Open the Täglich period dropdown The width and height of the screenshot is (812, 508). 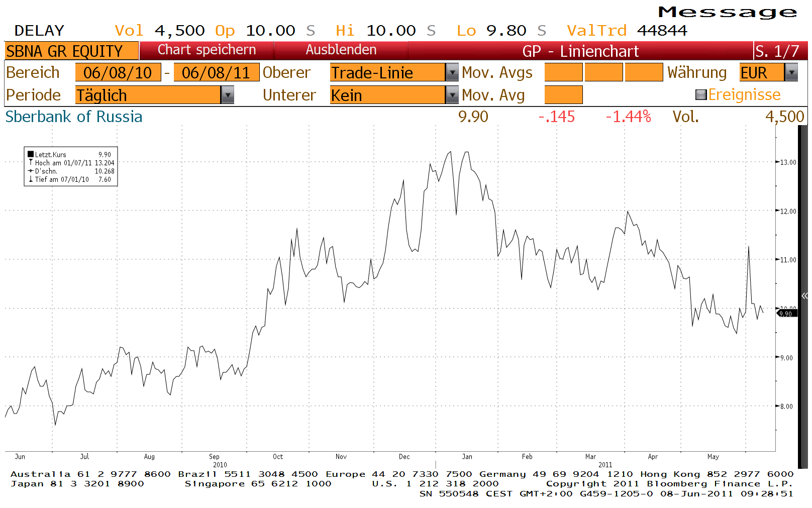229,94
